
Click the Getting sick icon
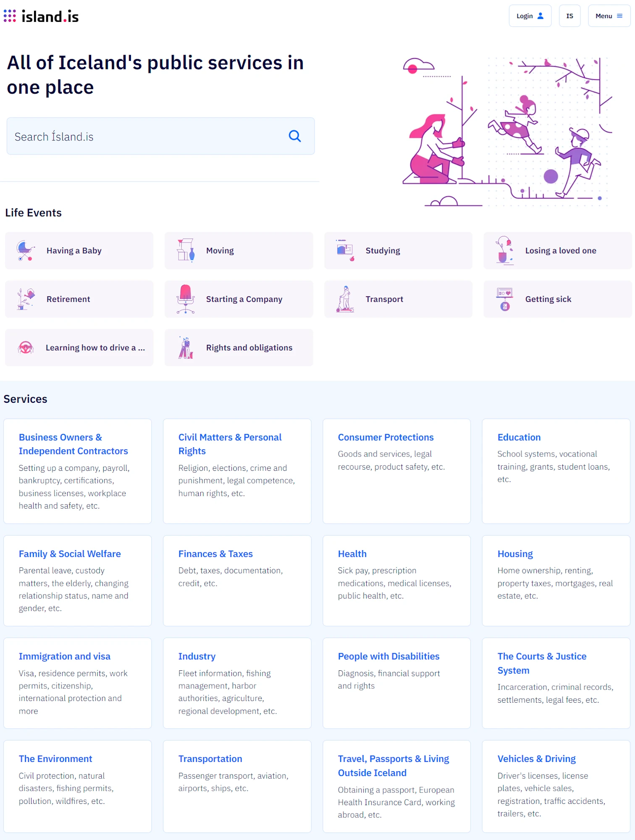tap(505, 299)
